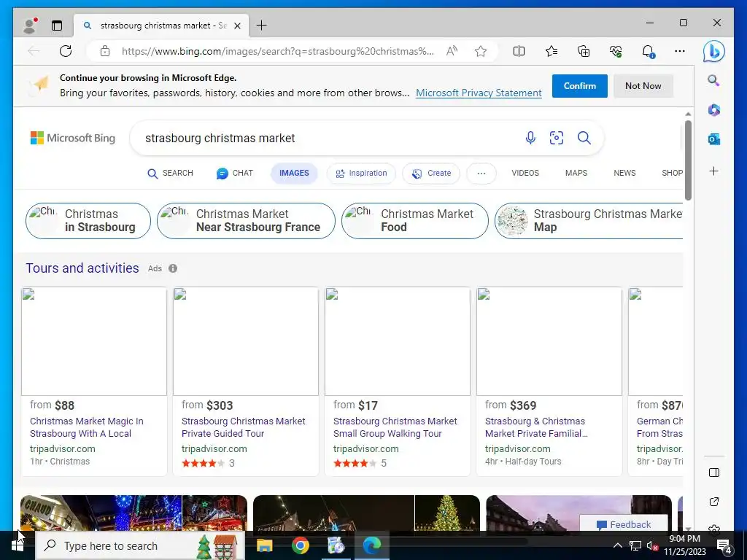Submit search with magnifier icon
The image size is (747, 560).
click(584, 138)
